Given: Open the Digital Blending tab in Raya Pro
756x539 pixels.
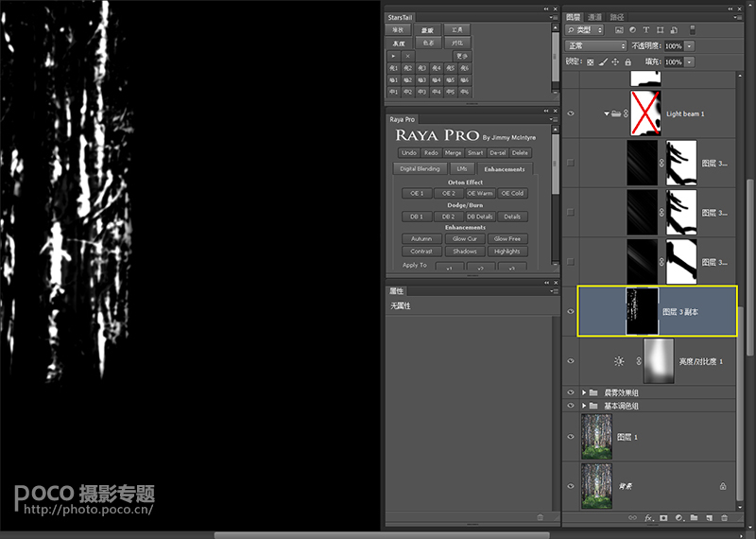Looking at the screenshot, I should [x=420, y=169].
